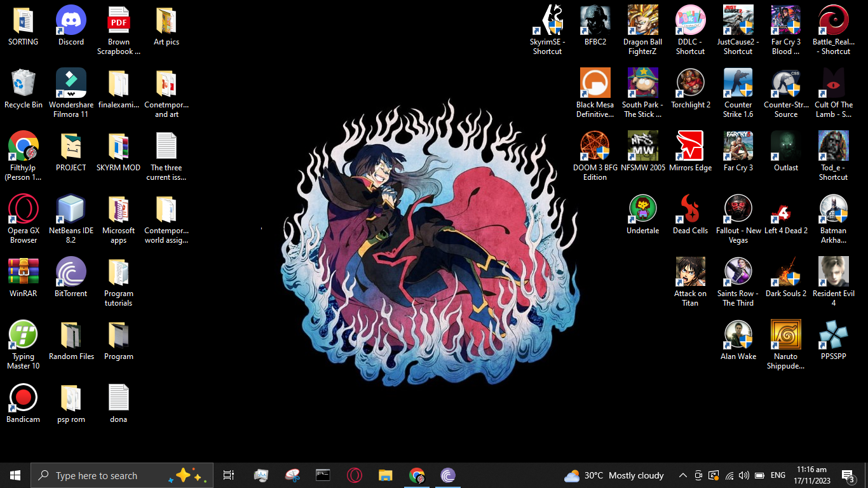Open the Brown Scrapbook PDF file
Image resolution: width=868 pixels, height=488 pixels.
coord(119,30)
